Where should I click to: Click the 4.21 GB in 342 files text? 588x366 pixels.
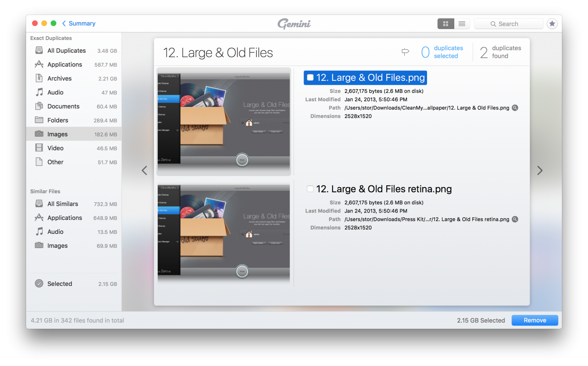pos(78,320)
